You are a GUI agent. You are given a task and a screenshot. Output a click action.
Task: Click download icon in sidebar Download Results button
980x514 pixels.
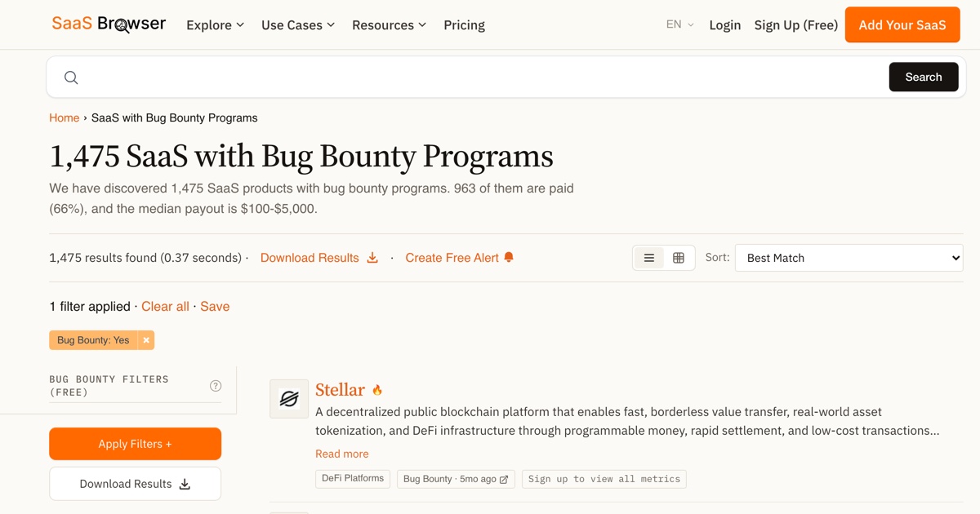[x=185, y=484]
